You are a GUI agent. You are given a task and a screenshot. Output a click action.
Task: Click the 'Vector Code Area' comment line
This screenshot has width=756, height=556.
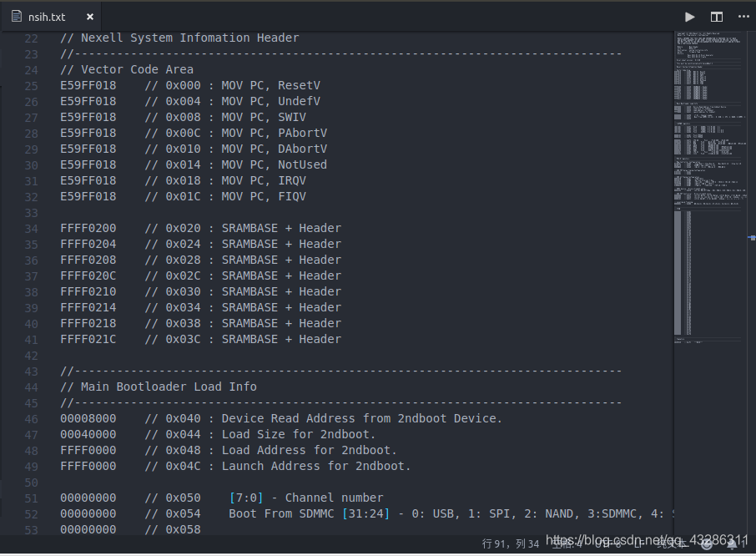coord(127,70)
